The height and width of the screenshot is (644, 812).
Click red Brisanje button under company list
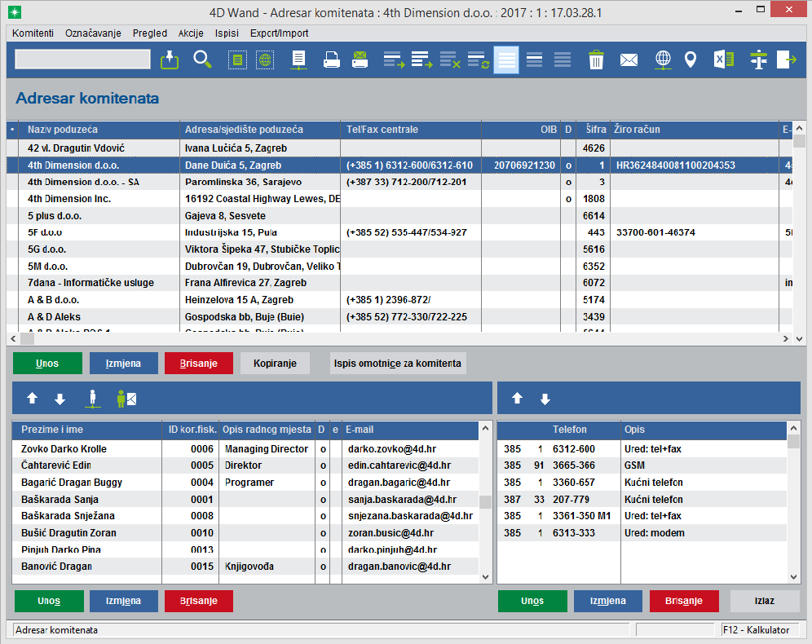point(199,364)
